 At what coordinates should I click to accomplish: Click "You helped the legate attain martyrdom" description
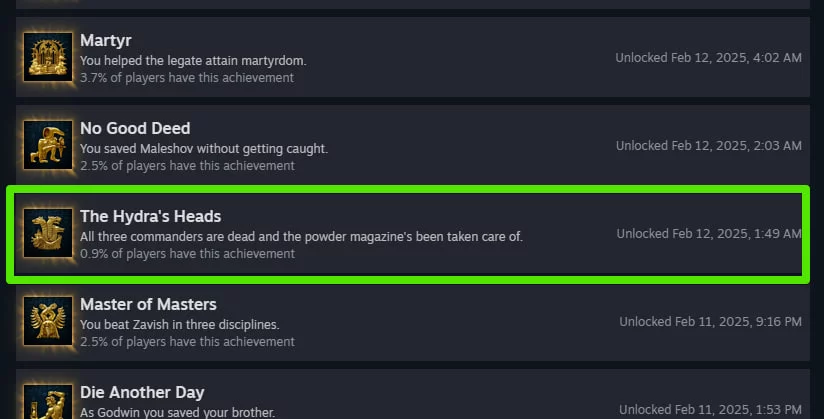(x=193, y=61)
